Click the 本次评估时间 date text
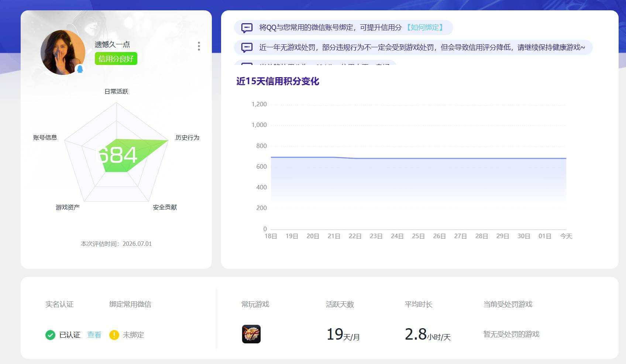 [x=116, y=244]
